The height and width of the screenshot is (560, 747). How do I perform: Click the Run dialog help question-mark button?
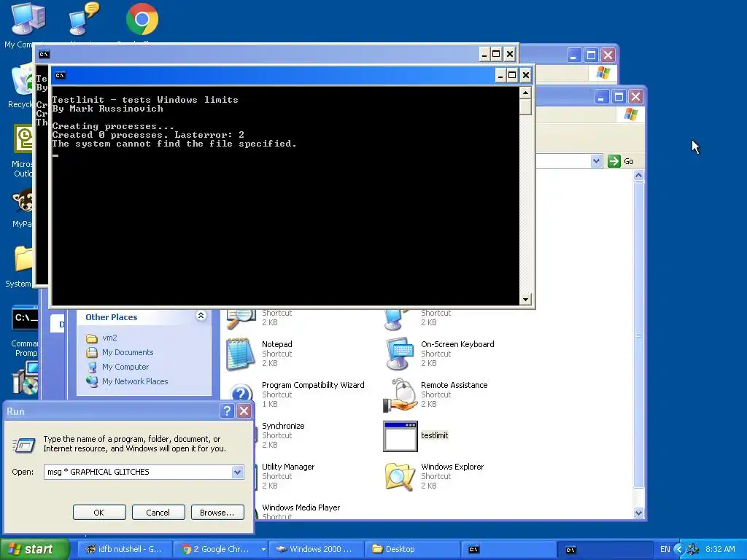[x=227, y=411]
